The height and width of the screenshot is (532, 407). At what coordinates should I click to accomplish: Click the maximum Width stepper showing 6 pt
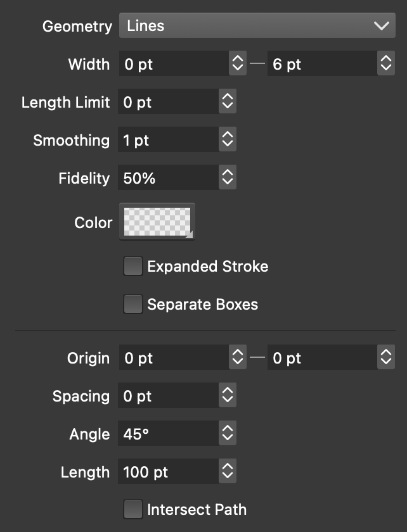pos(385,64)
